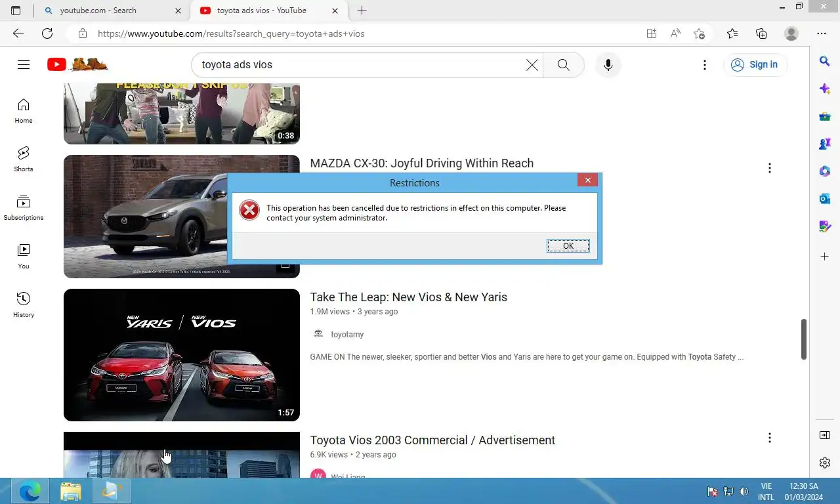840x504 pixels.
Task: Refresh the page
Action: 47,33
